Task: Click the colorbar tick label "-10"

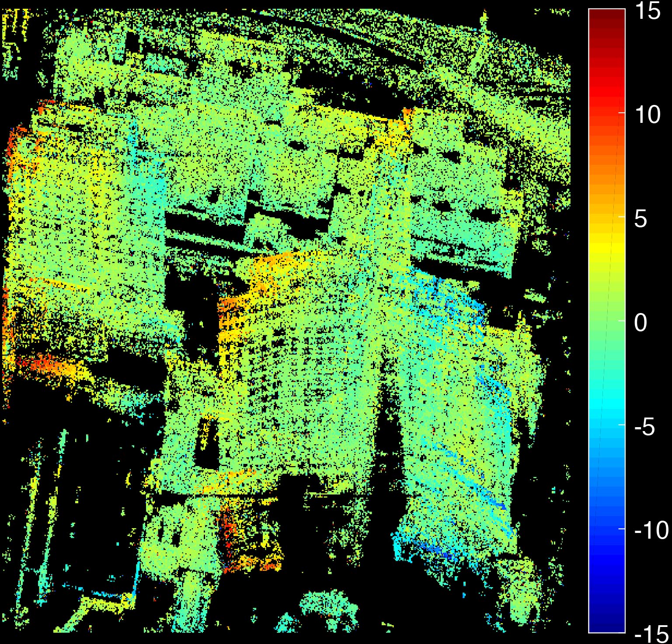Action: [651, 530]
